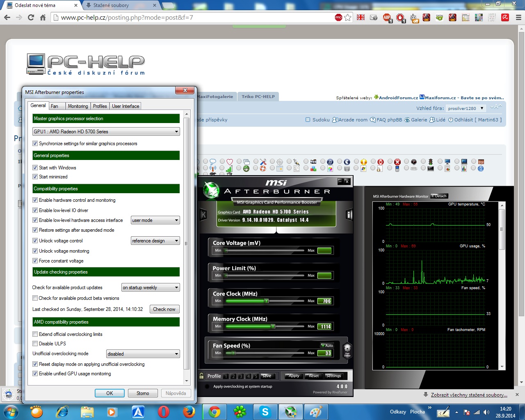Enable Check for available product beta versions

(x=35, y=298)
